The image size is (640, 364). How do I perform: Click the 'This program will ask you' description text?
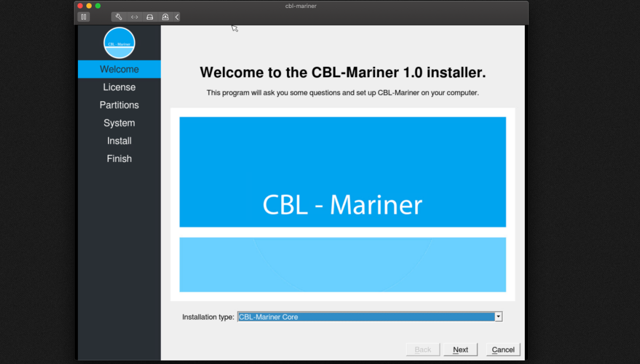coord(343,93)
